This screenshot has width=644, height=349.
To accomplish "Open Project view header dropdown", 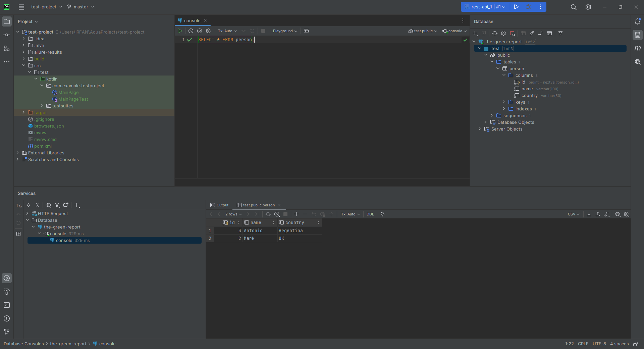I will pos(28,21).
